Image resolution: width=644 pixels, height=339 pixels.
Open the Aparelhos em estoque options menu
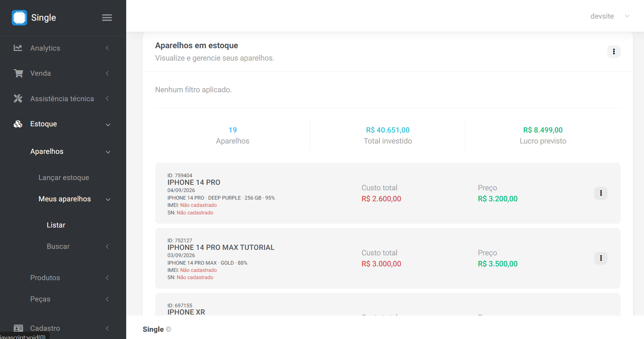(614, 52)
